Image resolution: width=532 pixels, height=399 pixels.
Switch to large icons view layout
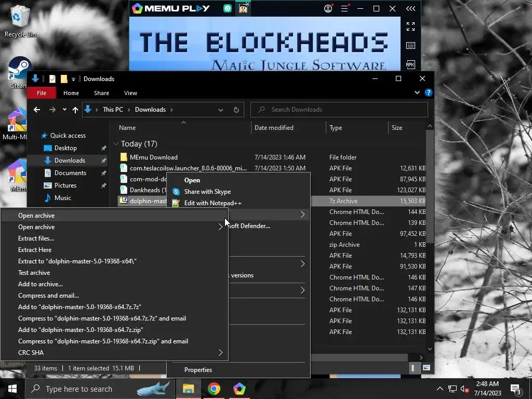coord(427,368)
